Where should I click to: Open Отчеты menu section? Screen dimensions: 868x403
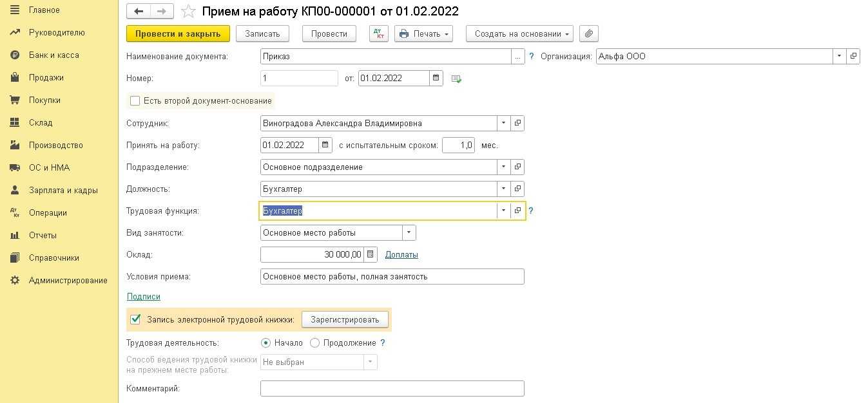[43, 236]
